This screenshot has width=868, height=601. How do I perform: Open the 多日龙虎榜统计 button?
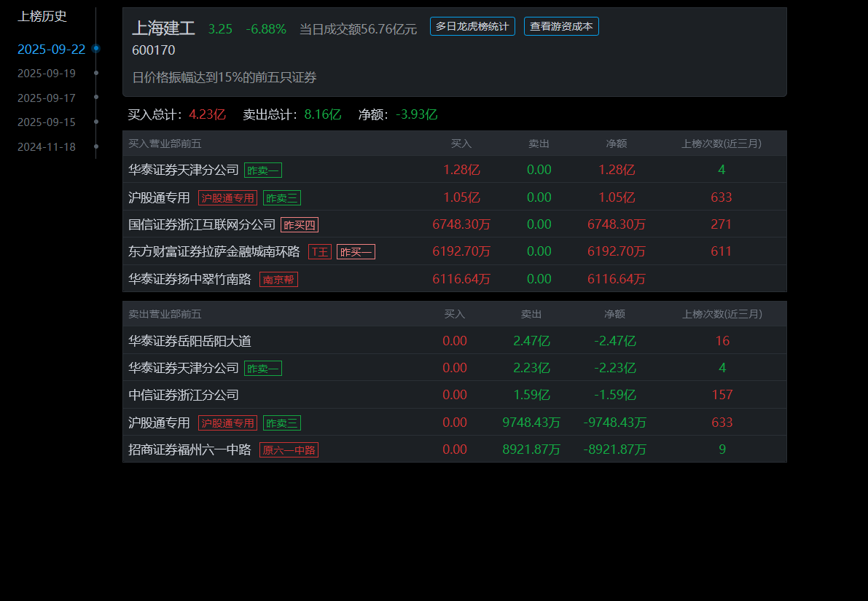pos(472,26)
